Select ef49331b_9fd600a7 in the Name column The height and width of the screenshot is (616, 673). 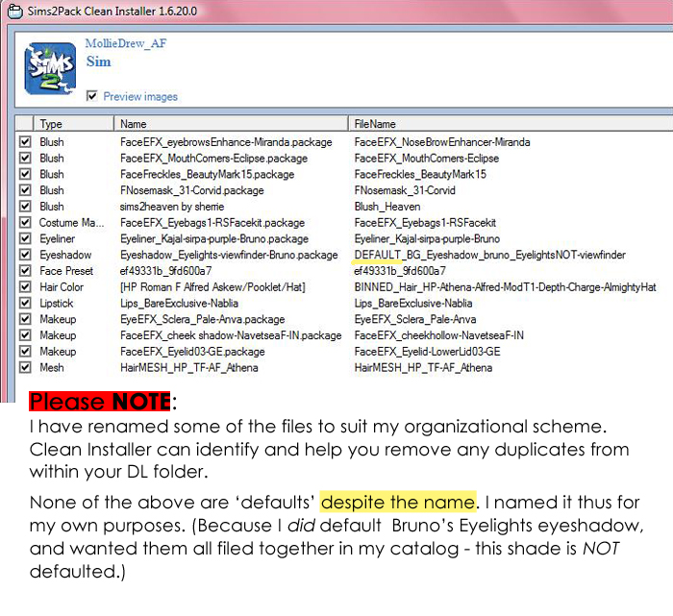pos(166,271)
